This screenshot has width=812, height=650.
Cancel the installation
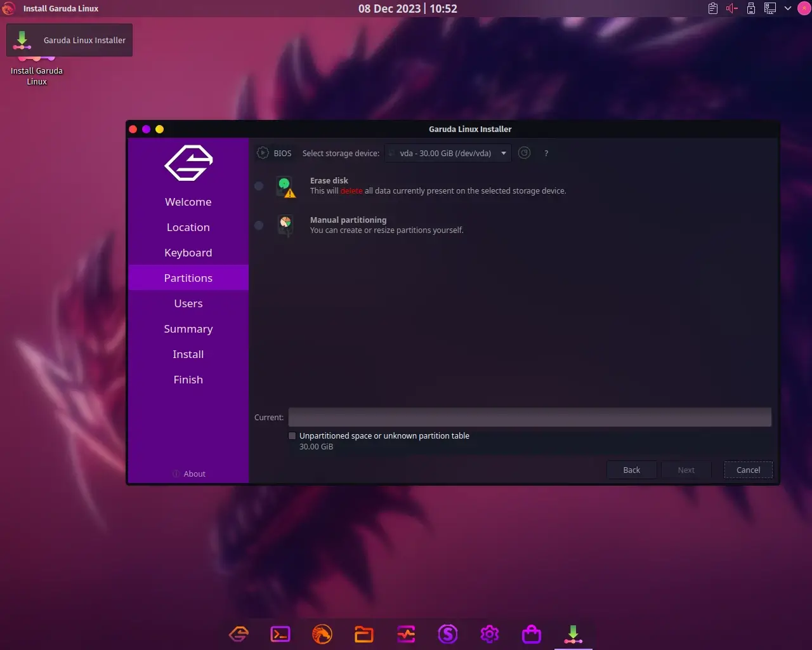pos(748,470)
